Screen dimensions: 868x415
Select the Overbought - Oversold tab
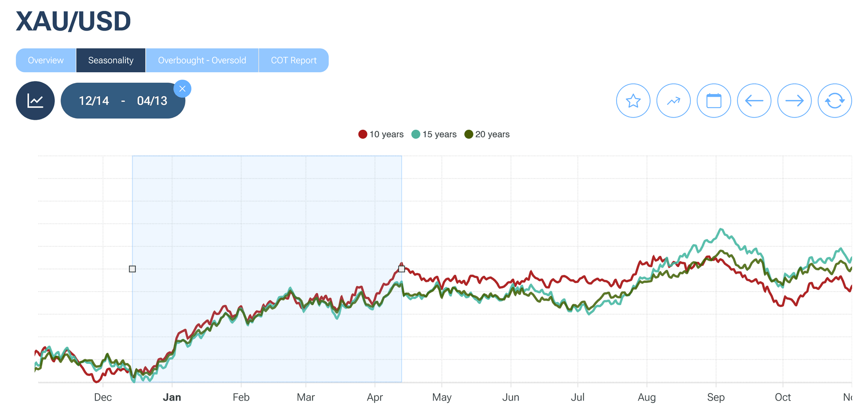[x=202, y=60]
